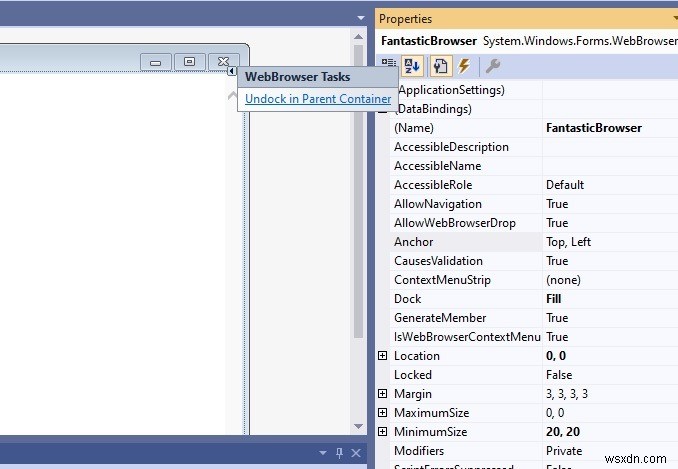Click the Categorized view icon in Properties

point(389,63)
